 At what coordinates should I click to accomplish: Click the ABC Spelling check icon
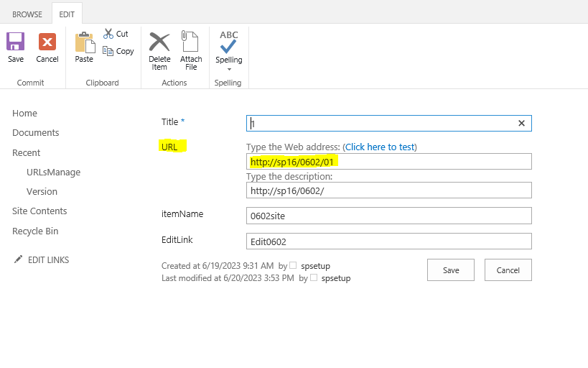click(228, 42)
